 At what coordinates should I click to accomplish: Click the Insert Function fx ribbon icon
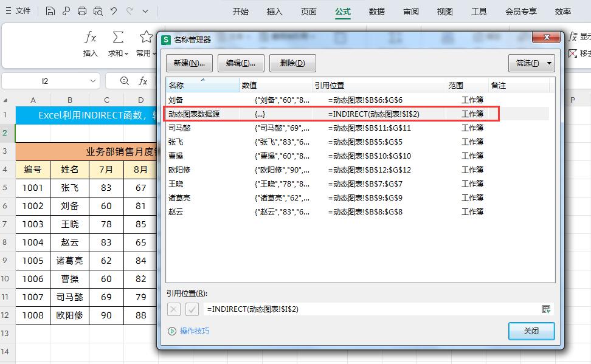[x=91, y=38]
